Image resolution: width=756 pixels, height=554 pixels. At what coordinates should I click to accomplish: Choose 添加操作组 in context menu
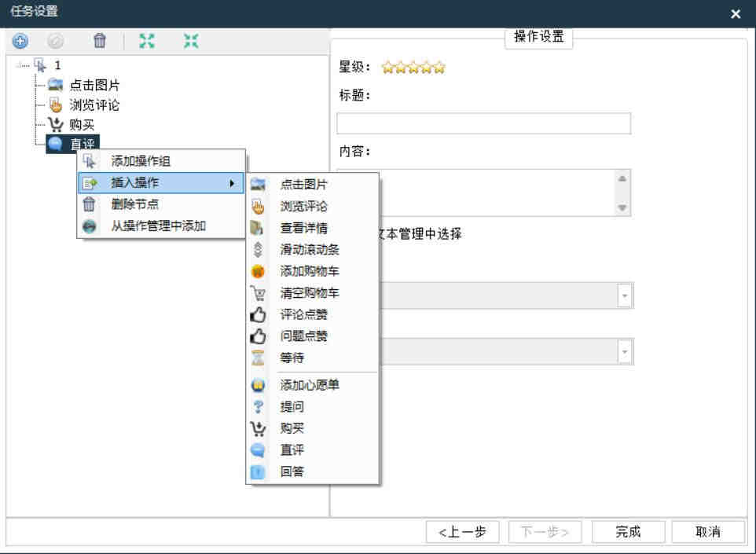click(161, 161)
